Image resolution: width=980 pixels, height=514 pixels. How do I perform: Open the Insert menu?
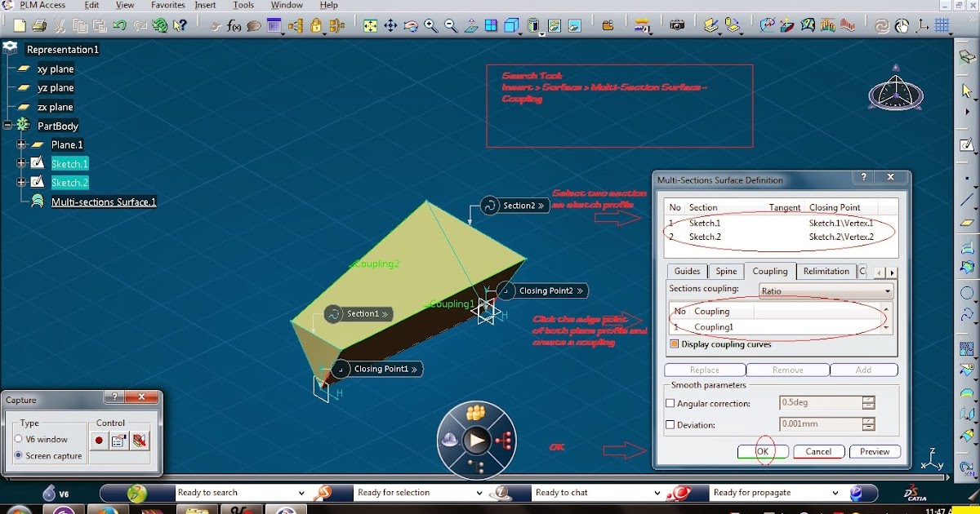pos(207,5)
